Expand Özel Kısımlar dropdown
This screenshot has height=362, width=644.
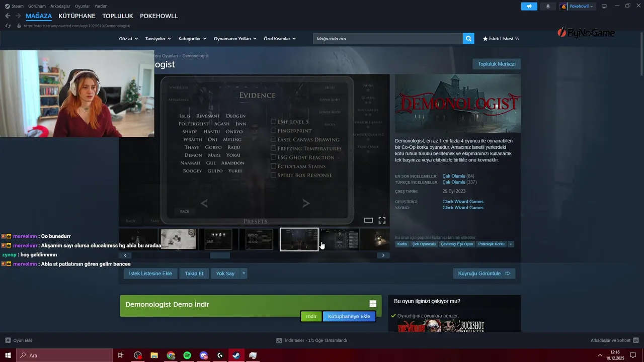[280, 39]
